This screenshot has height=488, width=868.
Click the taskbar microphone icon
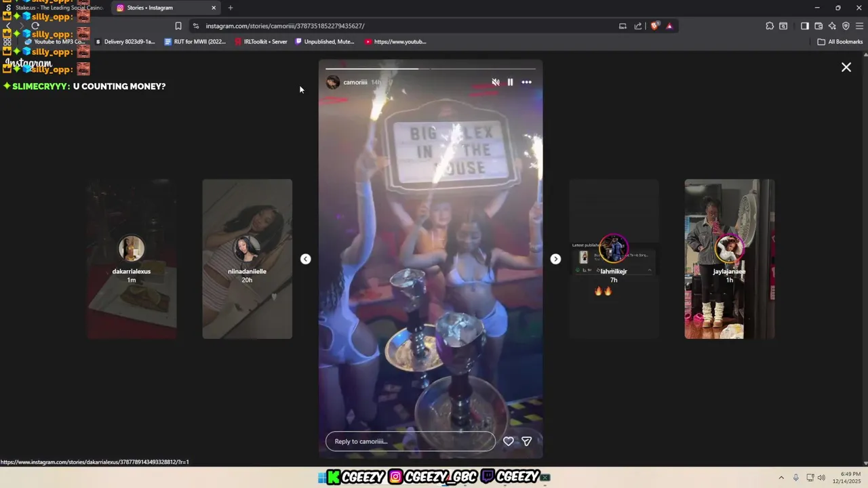point(795,477)
